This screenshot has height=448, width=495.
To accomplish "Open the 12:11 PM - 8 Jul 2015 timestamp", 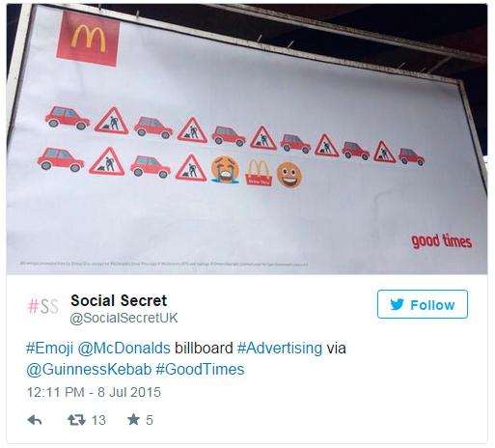I will pos(94,392).
